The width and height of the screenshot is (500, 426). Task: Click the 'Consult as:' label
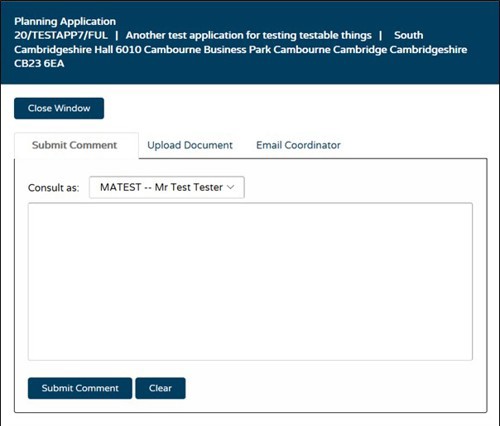pyautogui.click(x=53, y=188)
